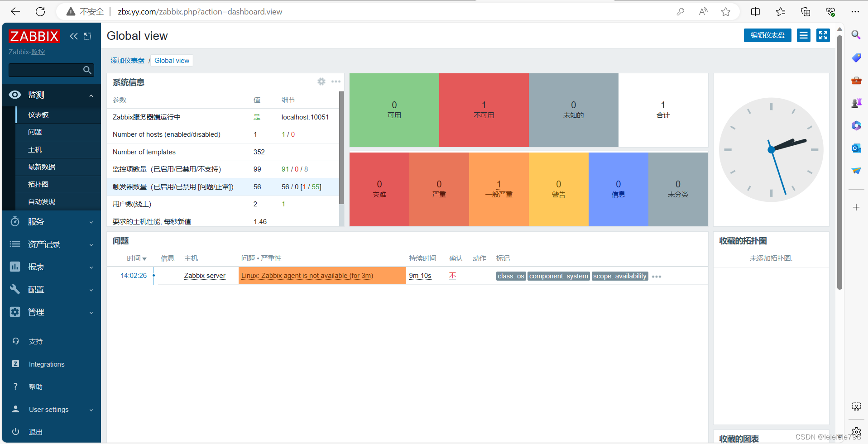Viewport: 868px width, 444px height.
Task: Enter kiosk fullscreen mode icon
Action: pyautogui.click(x=823, y=35)
